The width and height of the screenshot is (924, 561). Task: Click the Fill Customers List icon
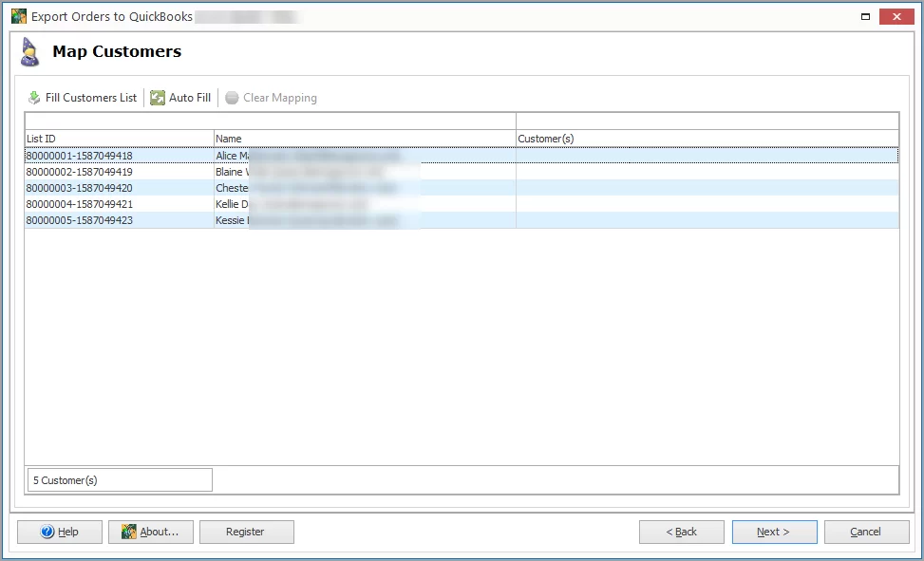34,98
